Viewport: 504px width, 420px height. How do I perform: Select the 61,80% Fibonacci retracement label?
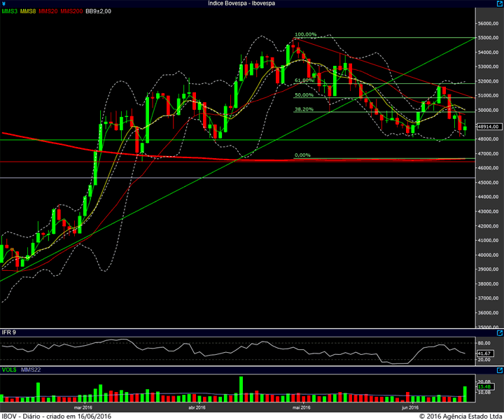coord(304,80)
